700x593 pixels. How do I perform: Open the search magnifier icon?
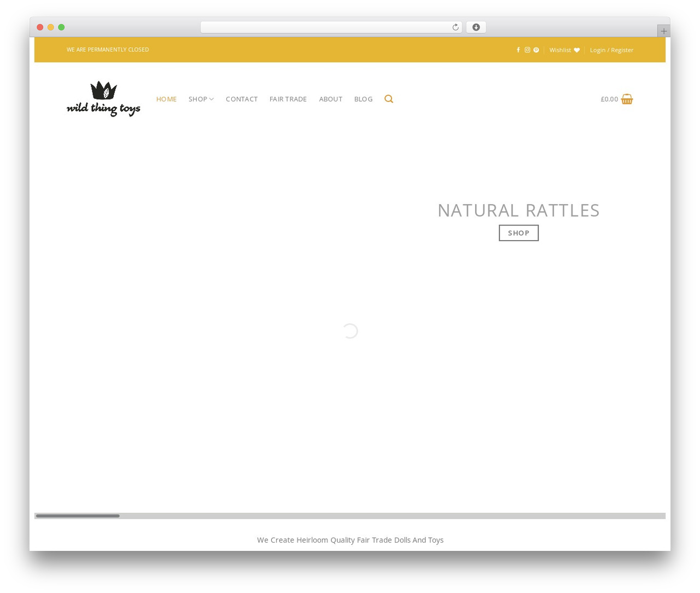[x=389, y=99]
